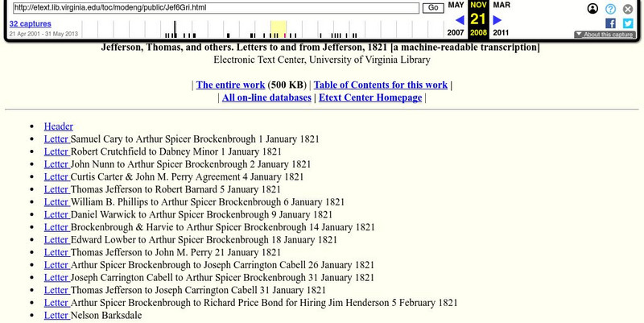Go to next capture with right arrow
Image resolution: width=644 pixels, height=323 pixels.
[x=497, y=19]
